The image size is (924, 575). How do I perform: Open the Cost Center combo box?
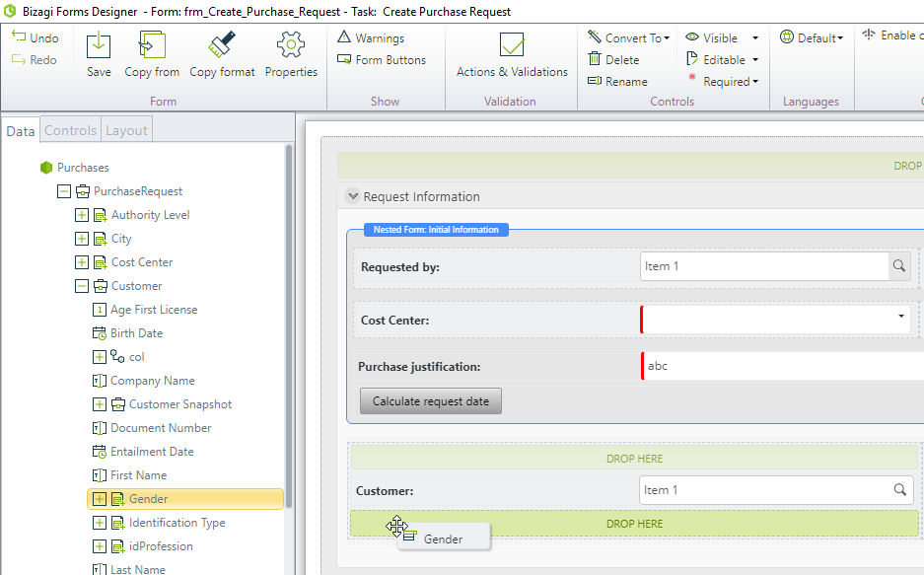777,320
